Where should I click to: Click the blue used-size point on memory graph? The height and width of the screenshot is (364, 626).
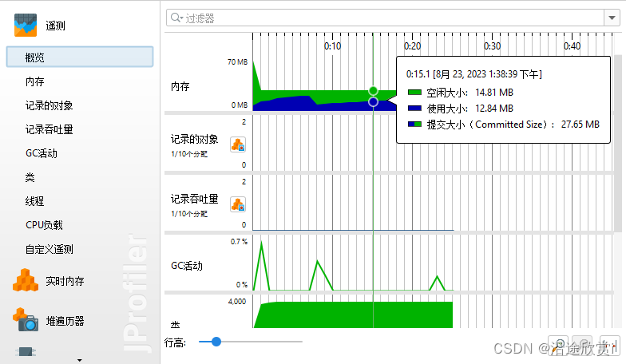(x=373, y=102)
